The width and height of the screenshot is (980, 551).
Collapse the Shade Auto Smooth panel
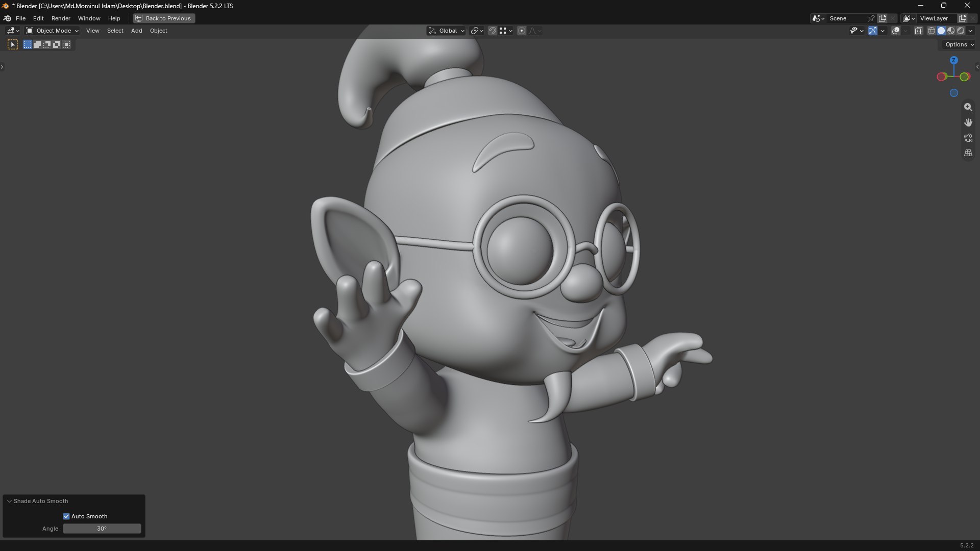point(9,502)
